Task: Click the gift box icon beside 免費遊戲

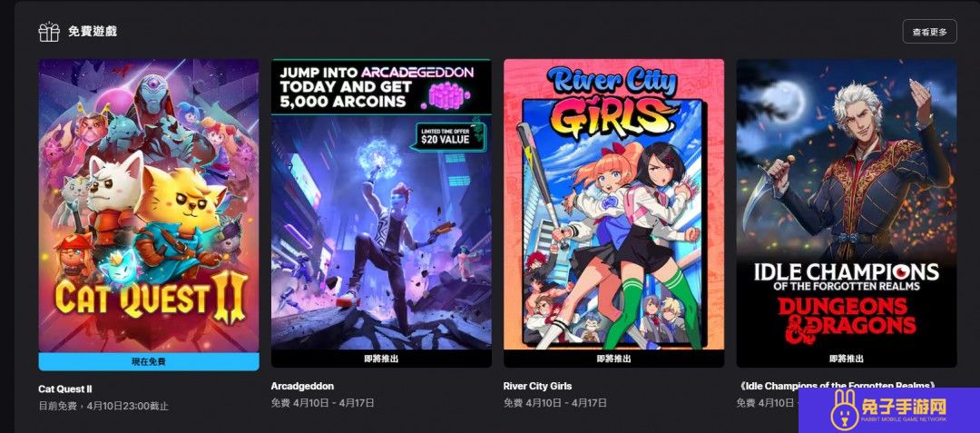Action: point(49,31)
